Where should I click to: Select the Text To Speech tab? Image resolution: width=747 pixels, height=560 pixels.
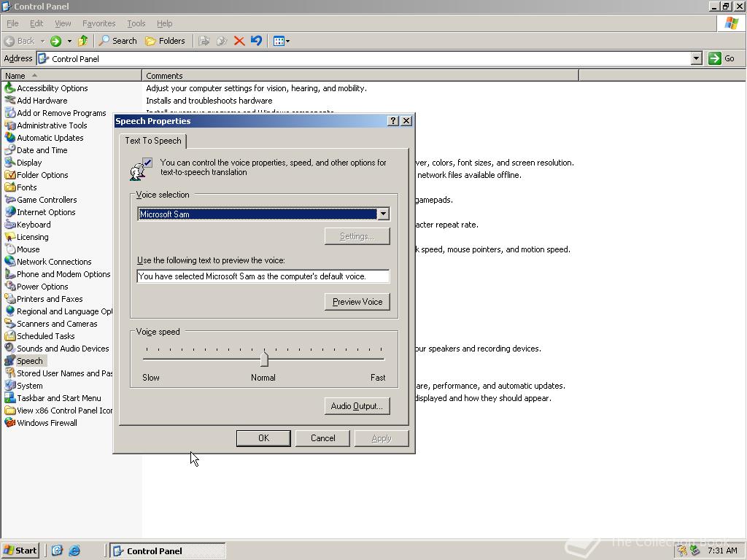153,141
